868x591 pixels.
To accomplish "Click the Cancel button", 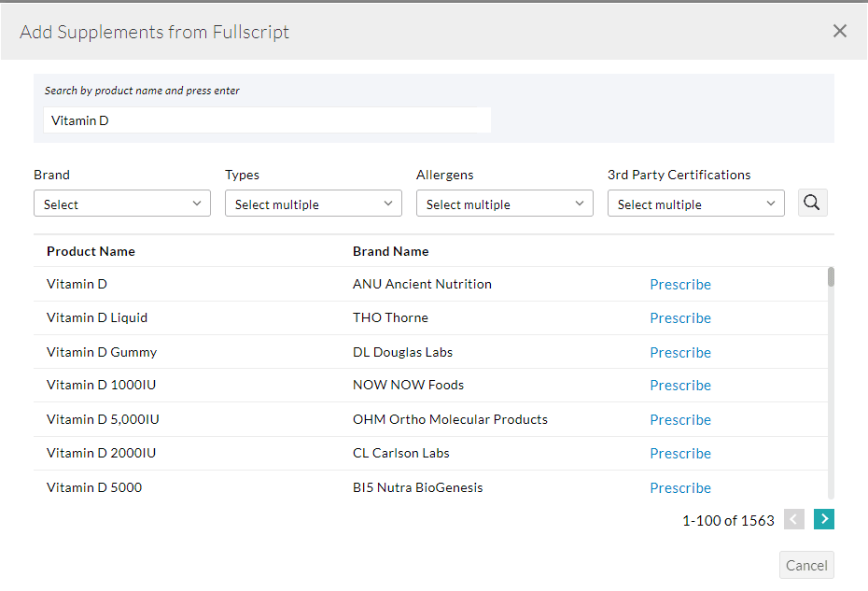I will (805, 565).
